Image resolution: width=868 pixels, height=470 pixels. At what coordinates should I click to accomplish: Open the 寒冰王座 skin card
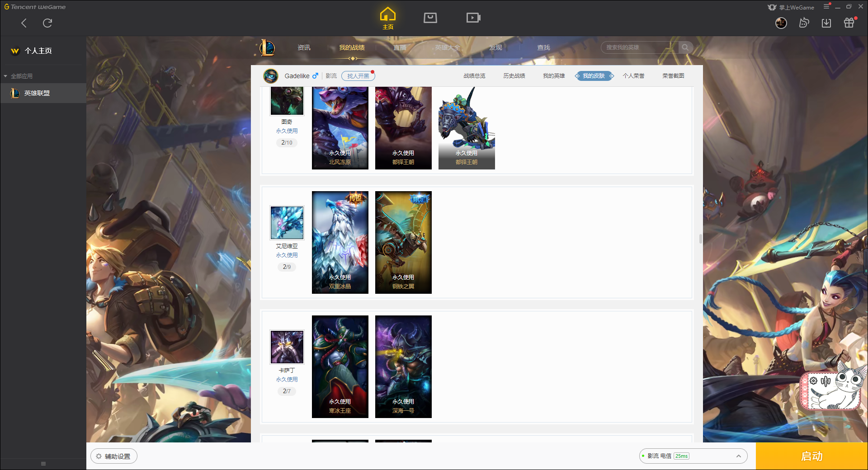[x=340, y=367]
